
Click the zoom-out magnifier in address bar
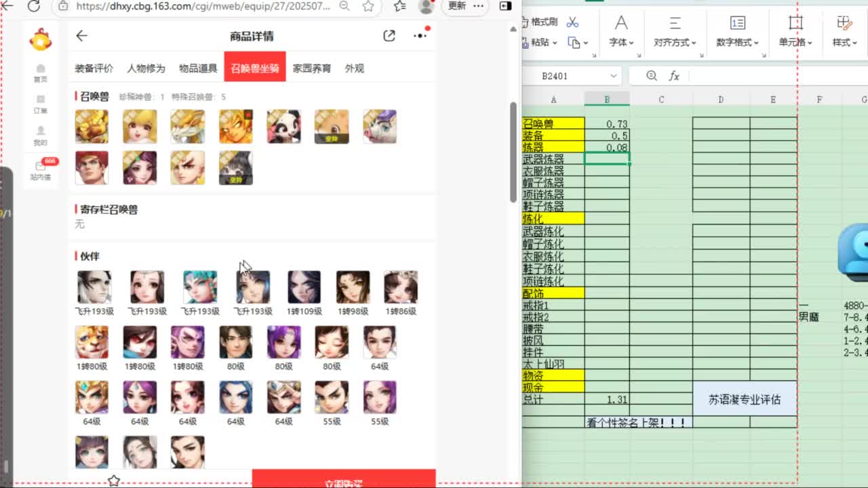click(344, 5)
